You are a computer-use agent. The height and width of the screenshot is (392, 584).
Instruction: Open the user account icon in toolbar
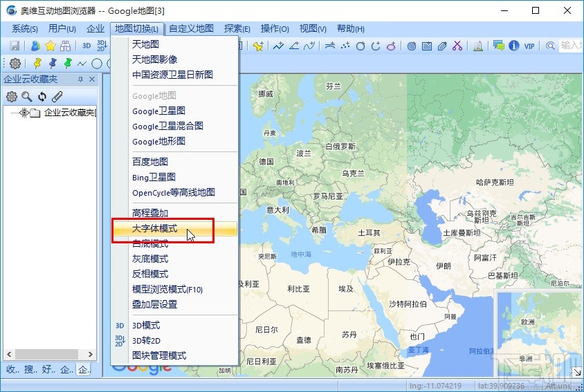click(x=35, y=46)
